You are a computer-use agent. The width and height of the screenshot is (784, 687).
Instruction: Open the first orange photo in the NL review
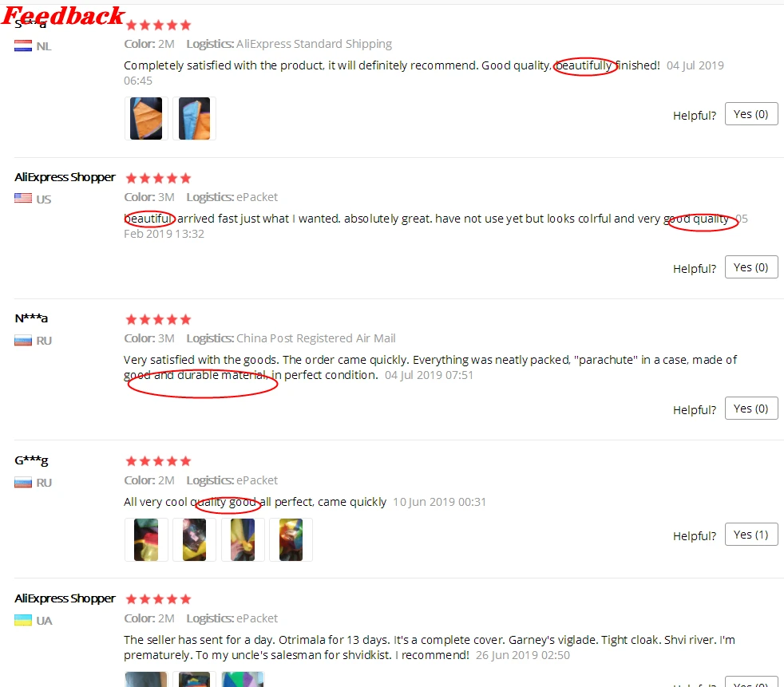click(x=146, y=118)
